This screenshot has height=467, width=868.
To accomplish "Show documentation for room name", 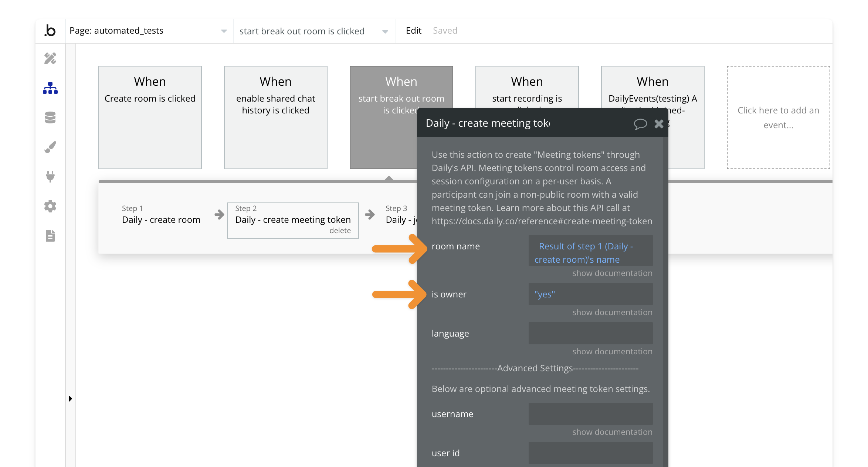I will click(612, 273).
